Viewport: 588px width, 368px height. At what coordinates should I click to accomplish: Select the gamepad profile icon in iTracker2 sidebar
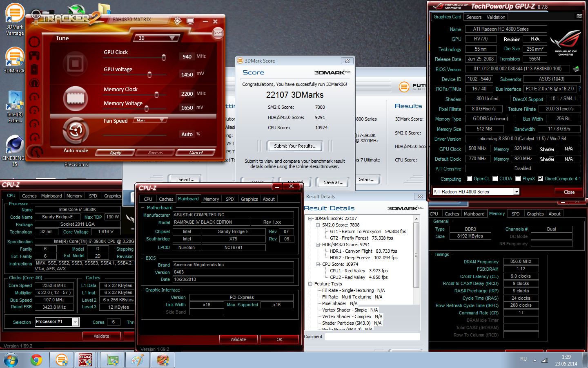34,55
